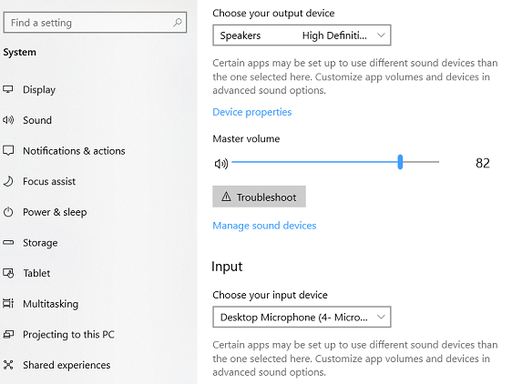512x384 pixels.
Task: Click the System heading in sidebar
Action: tap(20, 52)
